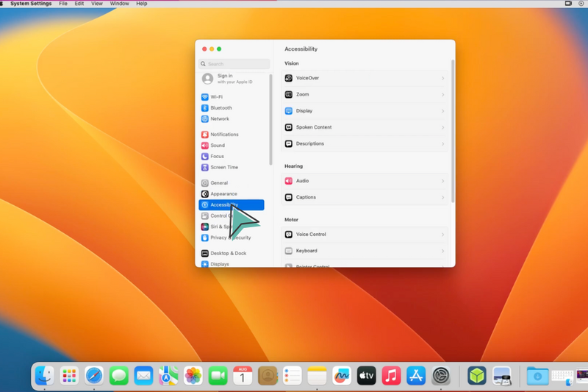588x392 pixels.
Task: Open the Downloads folder in the Dock
Action: point(537,376)
